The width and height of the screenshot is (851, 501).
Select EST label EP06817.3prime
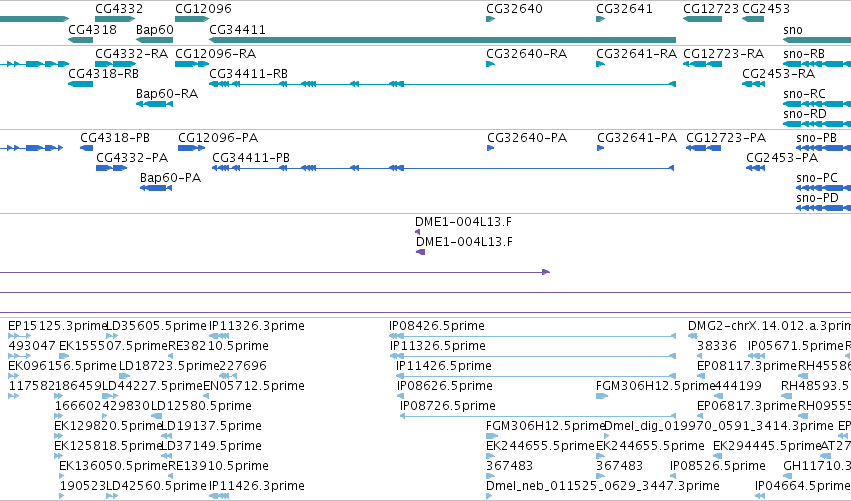coord(746,407)
